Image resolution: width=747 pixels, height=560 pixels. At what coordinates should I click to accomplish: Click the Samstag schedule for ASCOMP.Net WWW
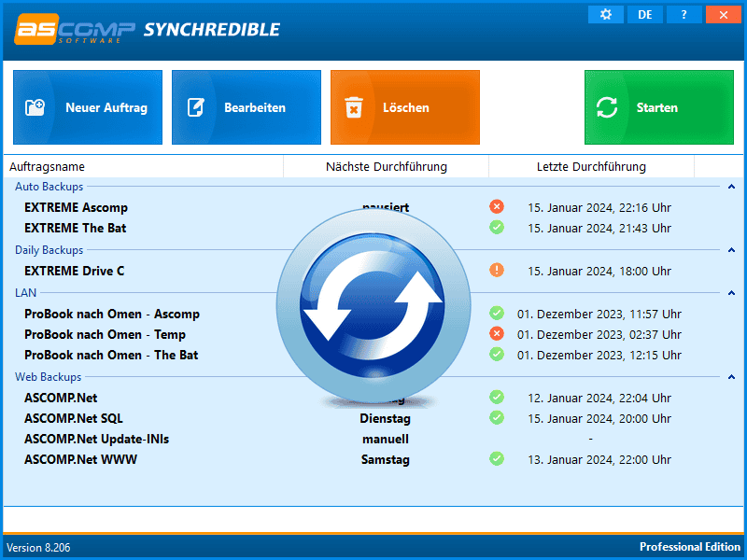(385, 460)
